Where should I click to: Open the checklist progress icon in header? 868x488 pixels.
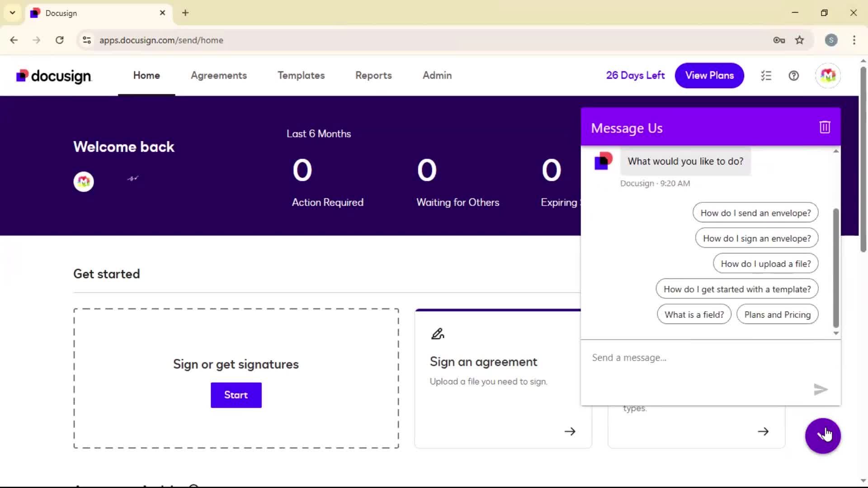[766, 76]
